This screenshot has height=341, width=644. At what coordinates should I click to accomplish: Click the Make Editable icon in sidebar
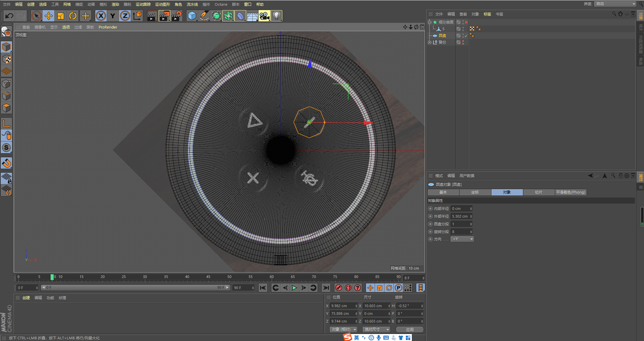pos(6,32)
